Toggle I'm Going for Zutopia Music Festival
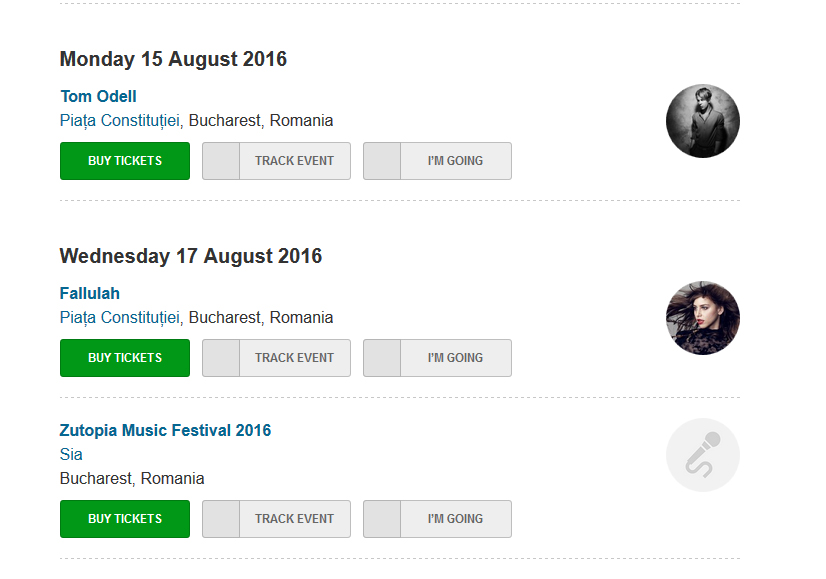Viewport: 826px width, 579px height. [437, 519]
